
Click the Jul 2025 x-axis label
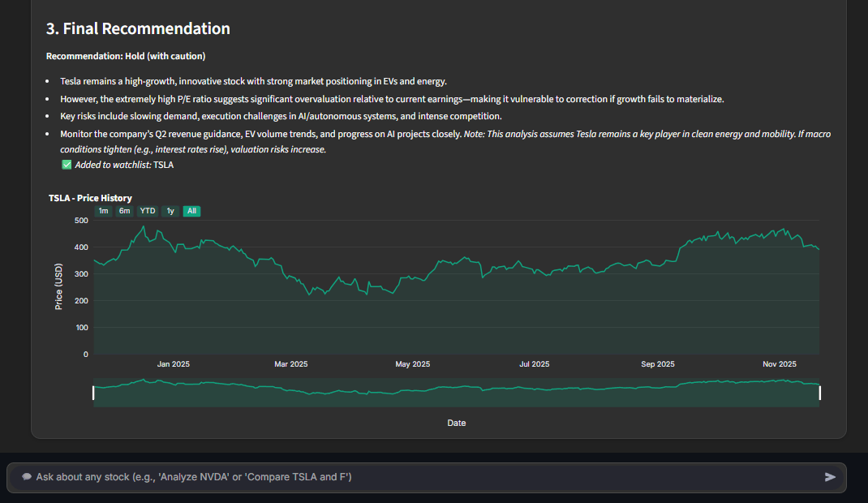534,364
